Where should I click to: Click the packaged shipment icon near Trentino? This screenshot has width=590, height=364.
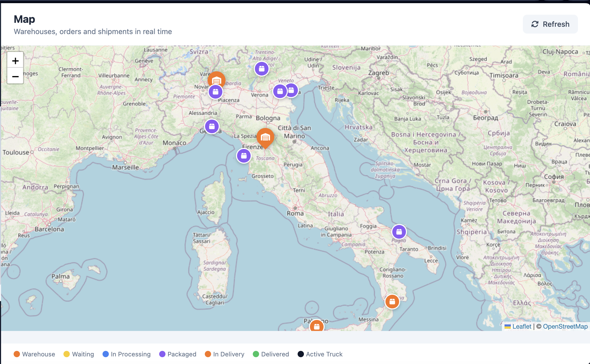[x=262, y=68]
